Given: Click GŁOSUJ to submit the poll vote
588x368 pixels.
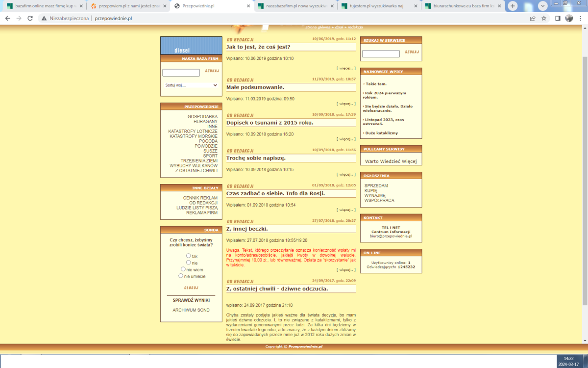Looking at the screenshot, I should click(x=191, y=288).
